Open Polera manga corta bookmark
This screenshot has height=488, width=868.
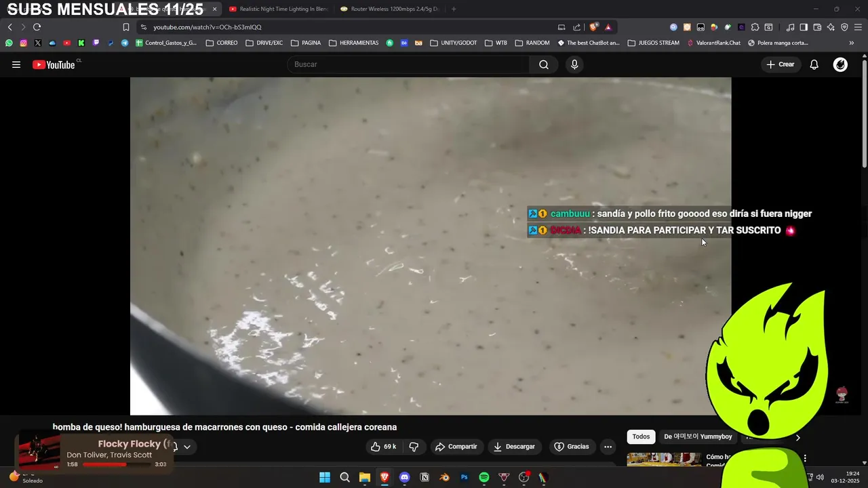click(778, 43)
